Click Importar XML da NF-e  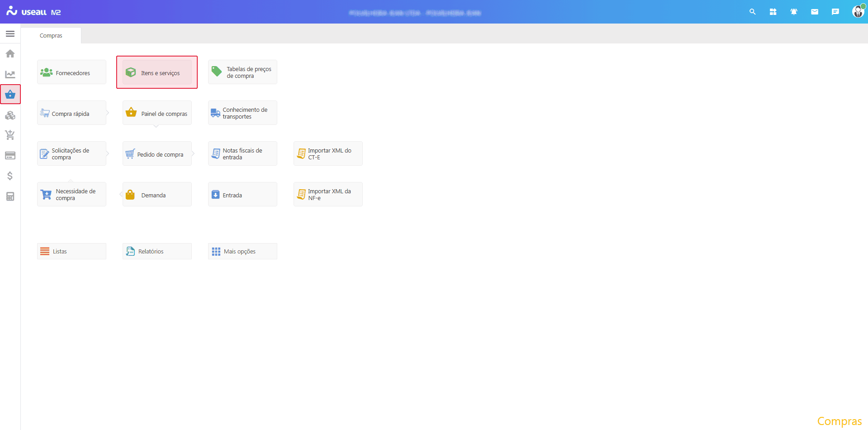pyautogui.click(x=328, y=195)
